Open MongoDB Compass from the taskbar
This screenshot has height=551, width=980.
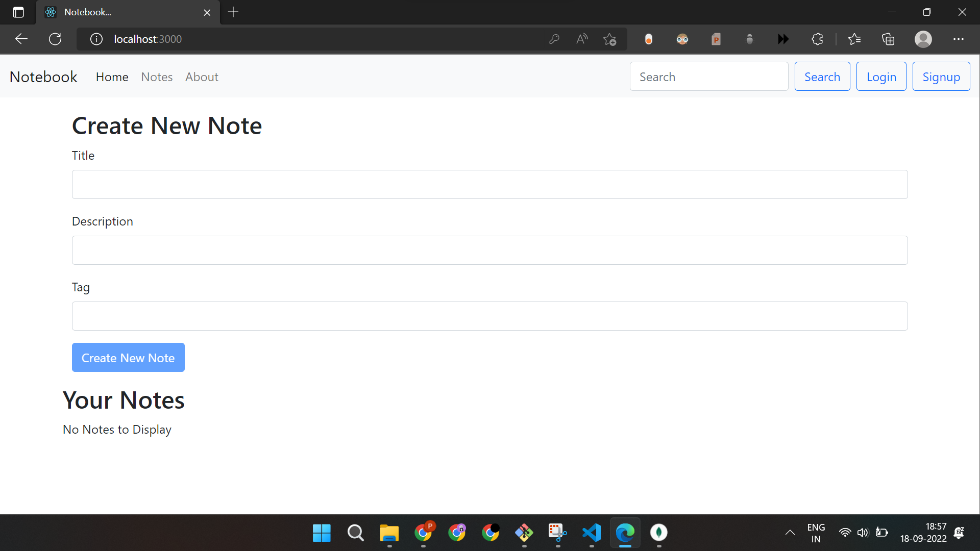point(659,533)
